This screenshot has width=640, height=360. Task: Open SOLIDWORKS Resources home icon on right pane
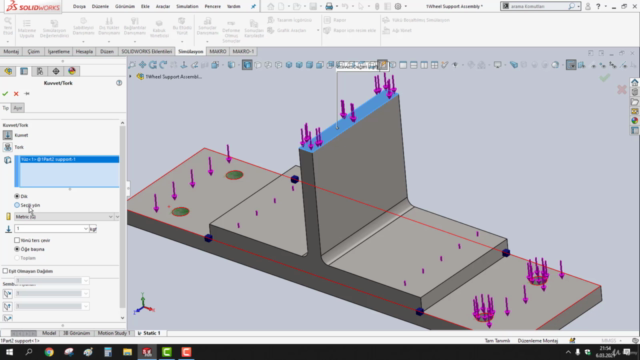coord(634,82)
